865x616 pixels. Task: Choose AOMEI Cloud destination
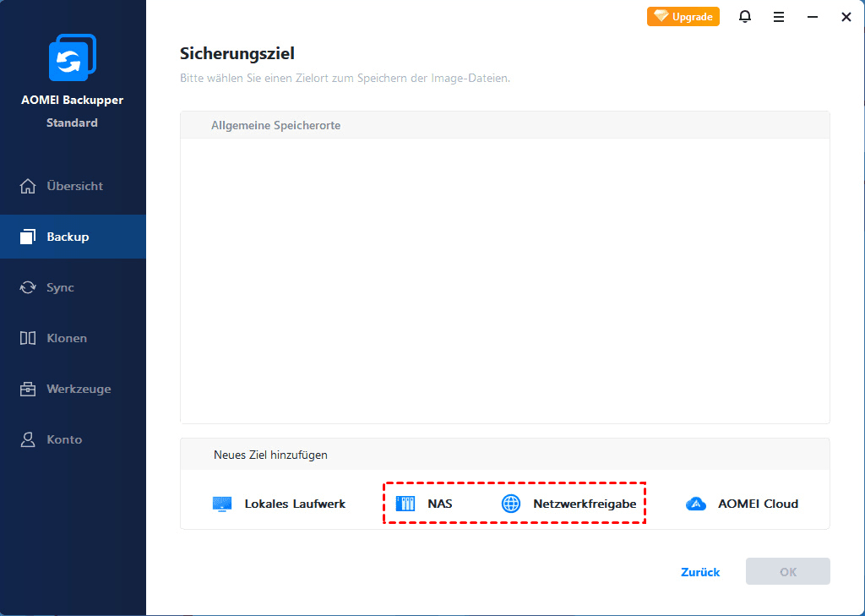742,504
